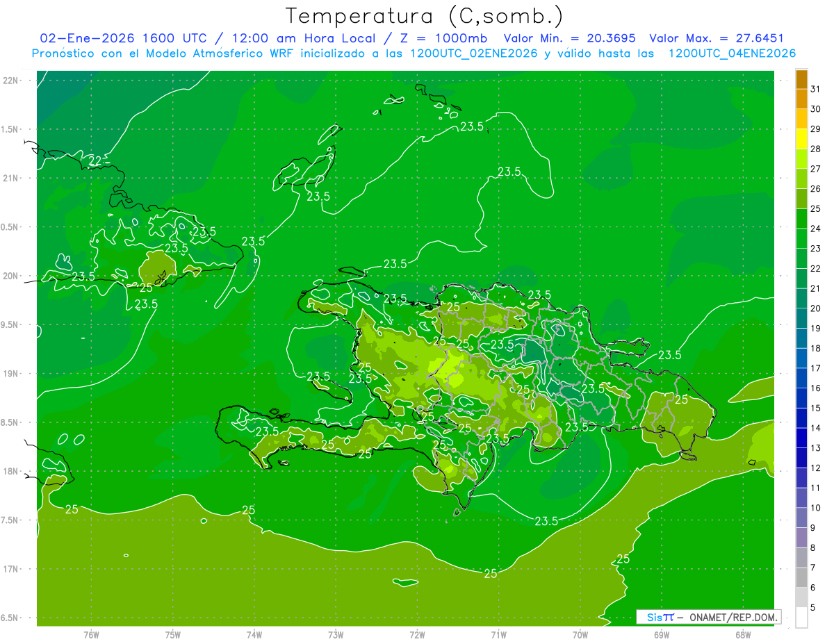
Task: Click the "8.5N" axis label
Action: point(10,422)
